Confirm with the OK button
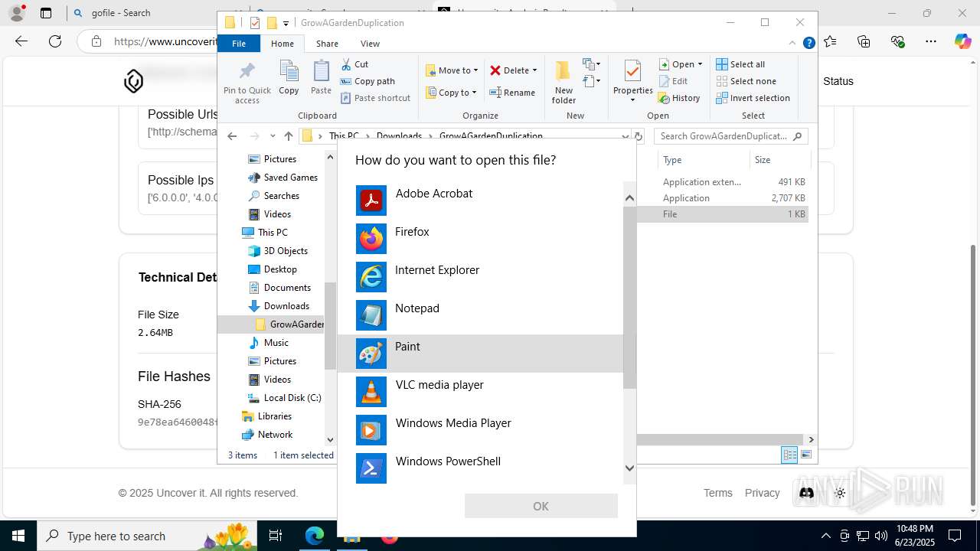This screenshot has width=980, height=551. [x=541, y=506]
